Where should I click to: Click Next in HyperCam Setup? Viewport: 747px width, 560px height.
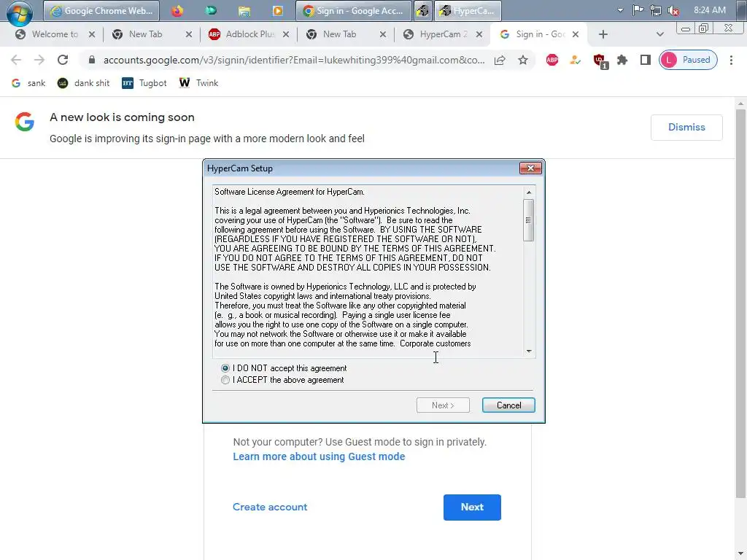(443, 405)
